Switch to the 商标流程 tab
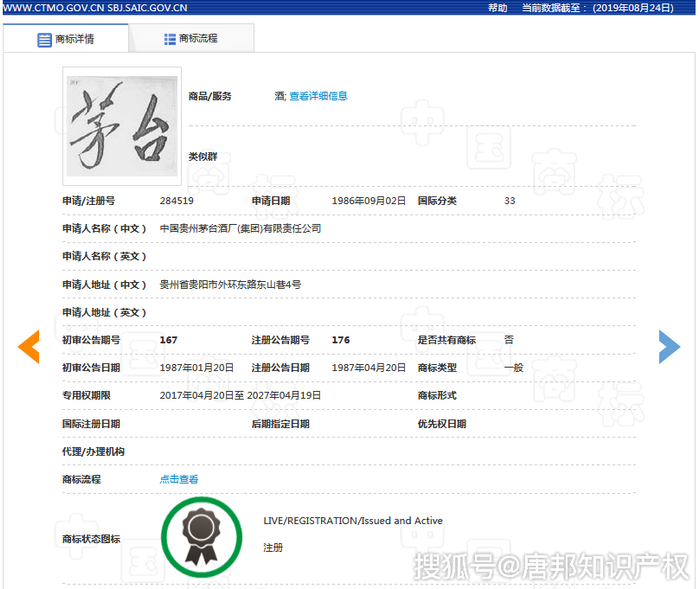The width and height of the screenshot is (700, 589). tap(191, 38)
